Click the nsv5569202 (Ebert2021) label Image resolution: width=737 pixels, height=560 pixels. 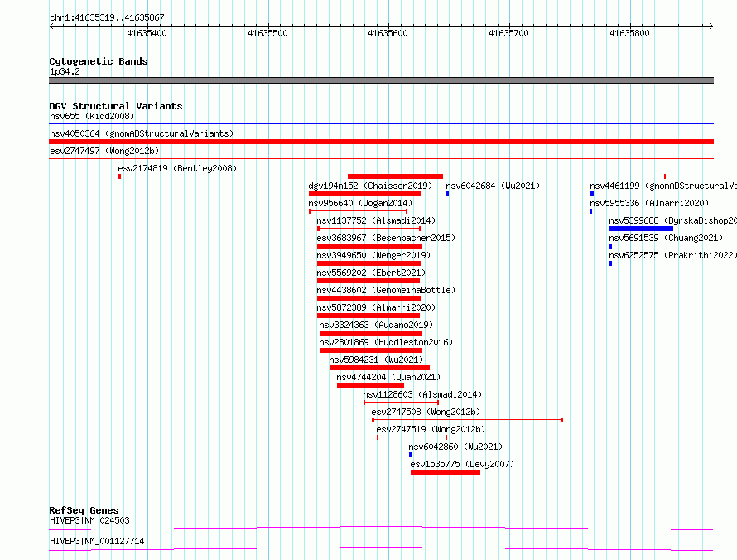(x=371, y=273)
